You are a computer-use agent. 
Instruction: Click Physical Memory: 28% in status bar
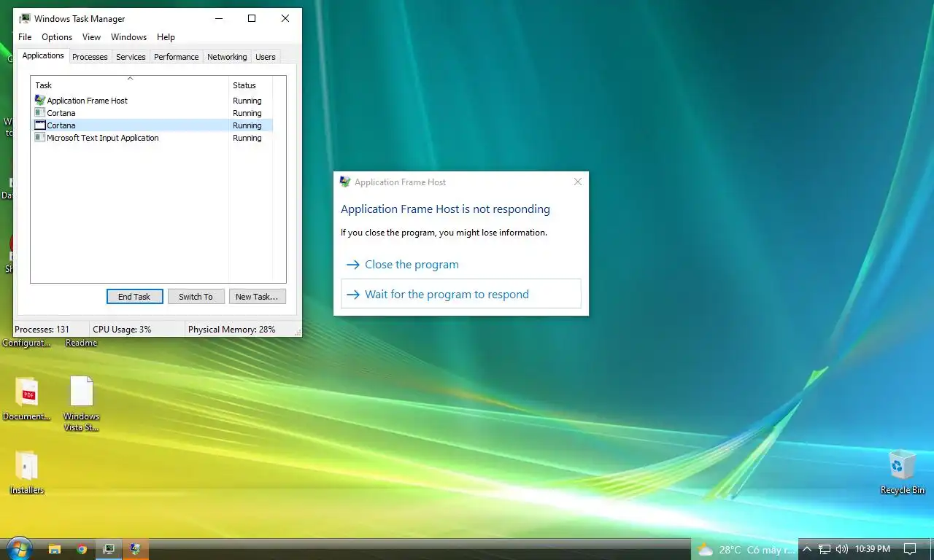click(x=232, y=330)
